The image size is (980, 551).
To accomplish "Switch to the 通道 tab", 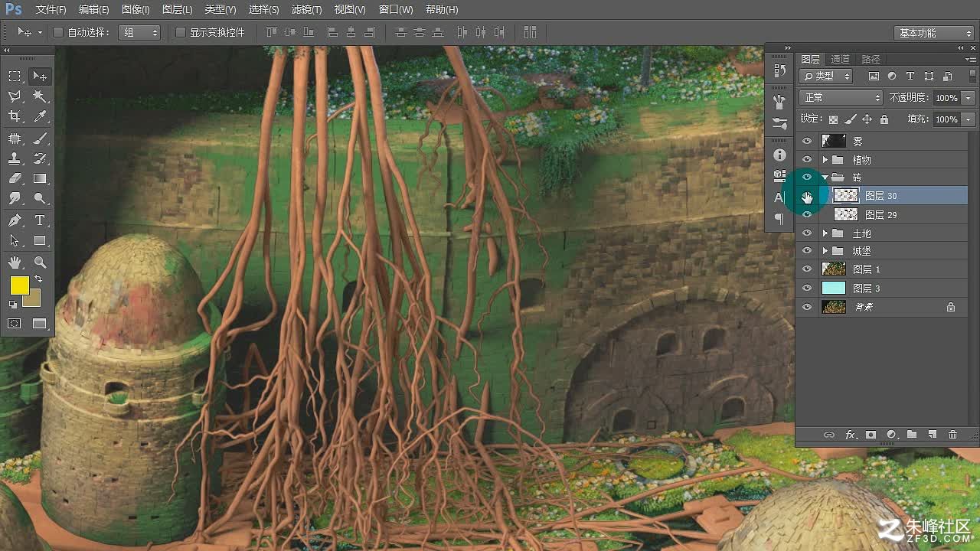I will click(x=840, y=59).
